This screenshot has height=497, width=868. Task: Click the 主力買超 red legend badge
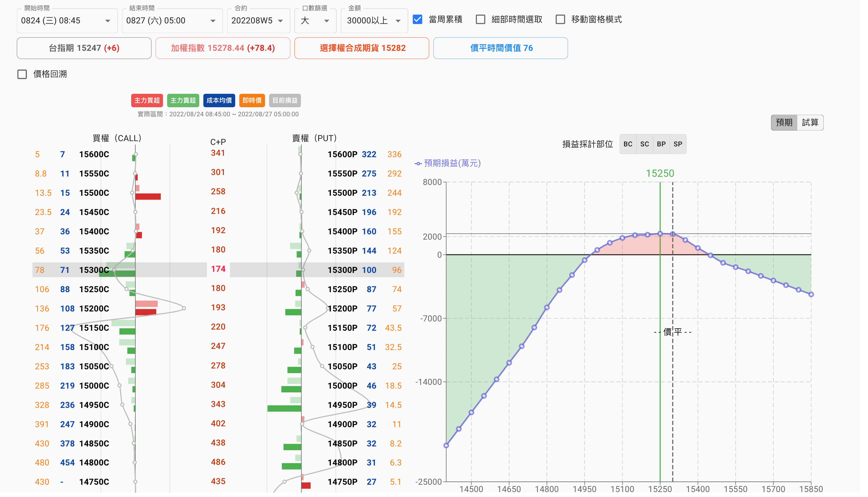click(147, 100)
